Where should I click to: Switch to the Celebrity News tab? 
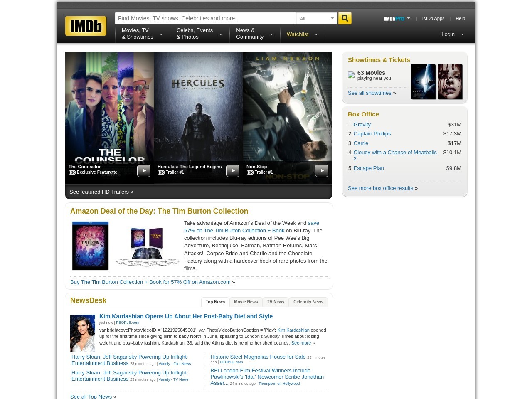coord(308,302)
